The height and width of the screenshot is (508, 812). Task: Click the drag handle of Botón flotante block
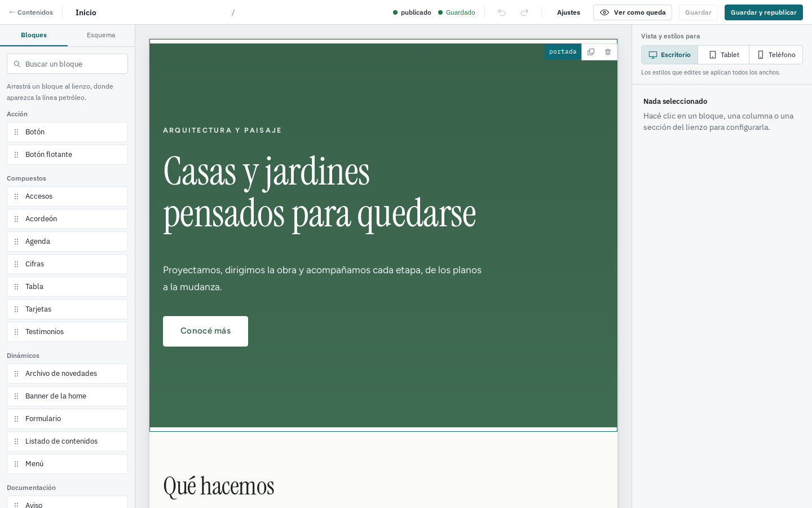[x=16, y=155]
